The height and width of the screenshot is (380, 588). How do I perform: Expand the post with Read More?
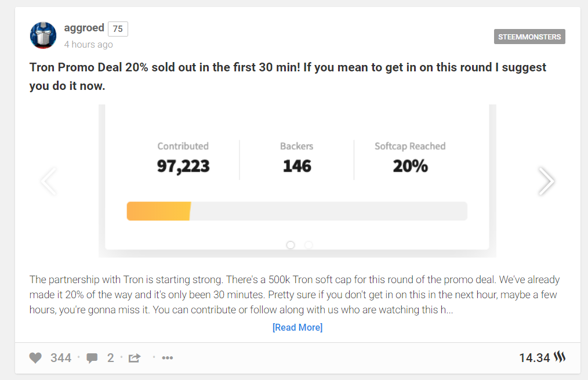pyautogui.click(x=297, y=327)
